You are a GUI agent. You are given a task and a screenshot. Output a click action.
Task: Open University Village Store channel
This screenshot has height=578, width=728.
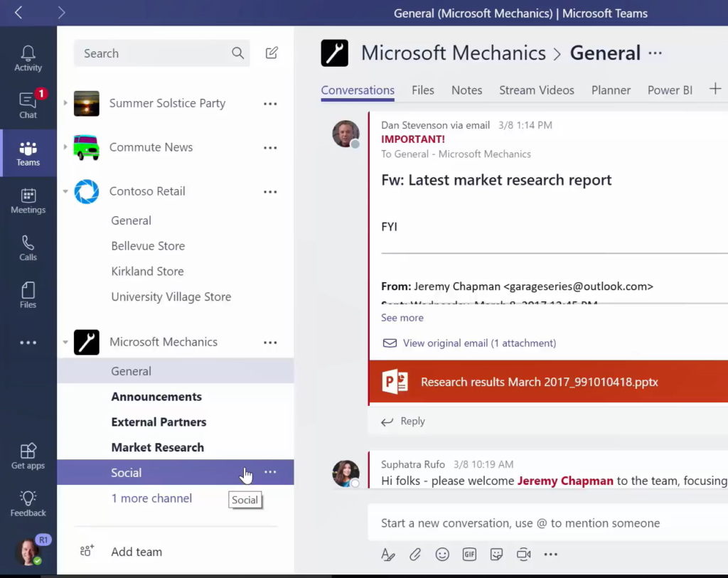point(171,296)
